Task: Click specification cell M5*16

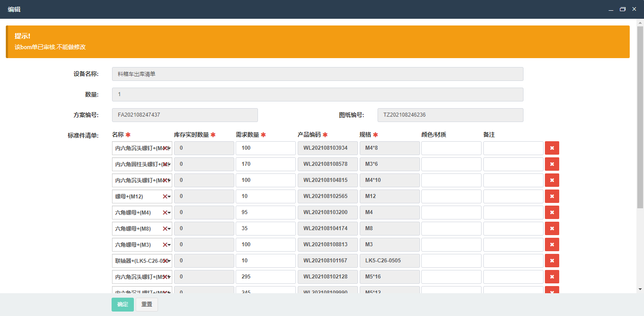Action: click(x=390, y=277)
